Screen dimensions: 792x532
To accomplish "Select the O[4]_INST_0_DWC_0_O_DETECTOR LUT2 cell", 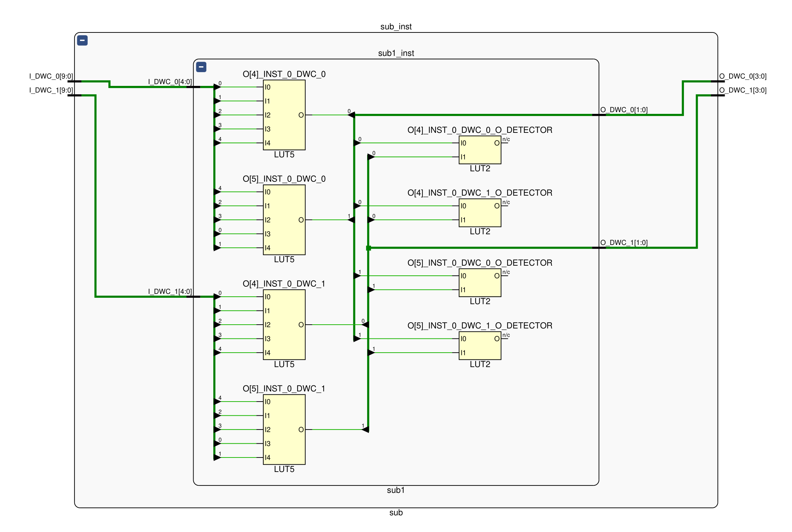I will [480, 150].
